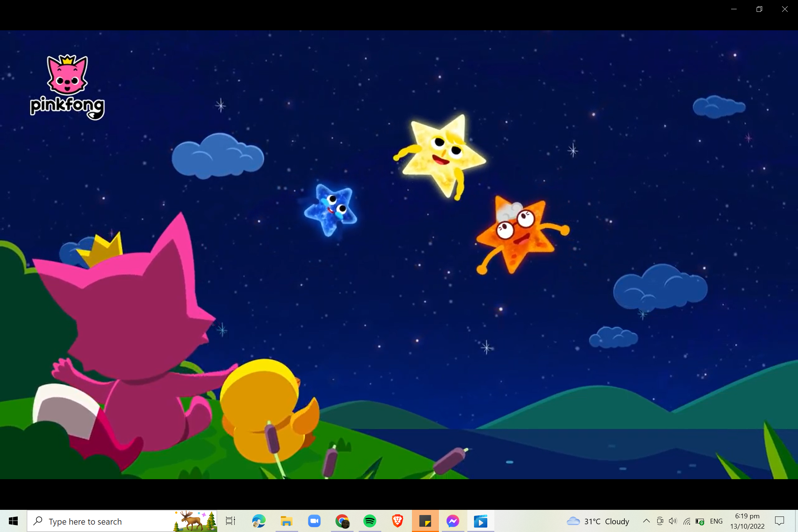This screenshot has height=532, width=798.
Task: Click the 'Type here to search' box
Action: coord(122,521)
